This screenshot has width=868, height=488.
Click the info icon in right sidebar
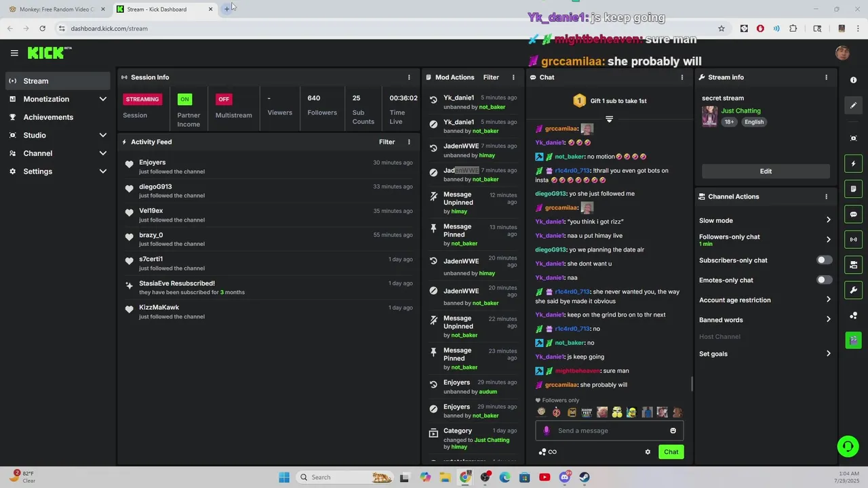(853, 80)
